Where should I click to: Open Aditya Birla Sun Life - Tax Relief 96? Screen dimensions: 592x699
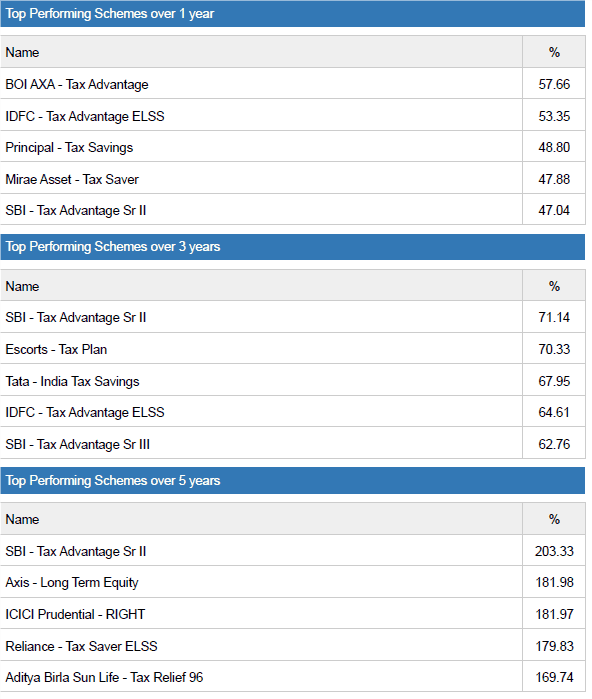tap(104, 678)
